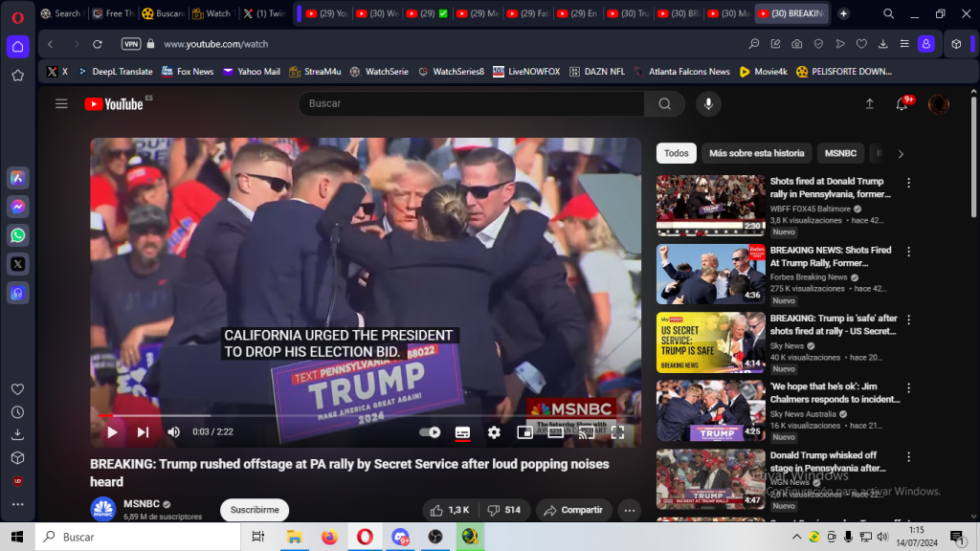Open Firefox from the taskbar
Screen dimensions: 980x551
329,537
